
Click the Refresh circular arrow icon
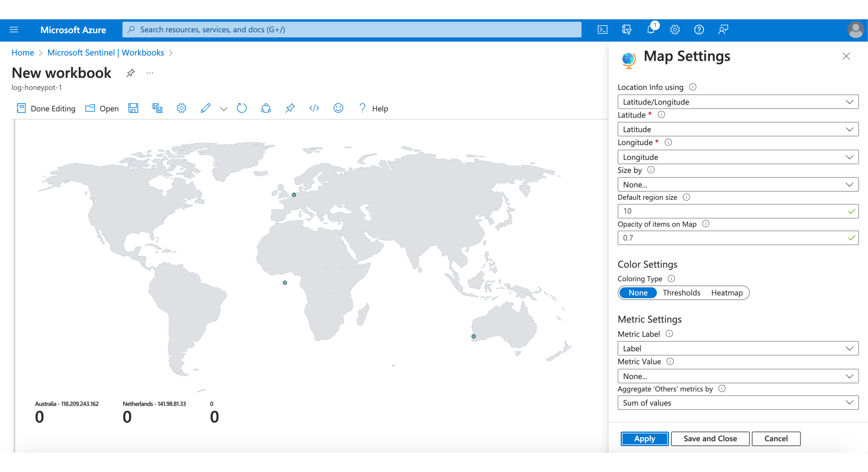tap(242, 108)
